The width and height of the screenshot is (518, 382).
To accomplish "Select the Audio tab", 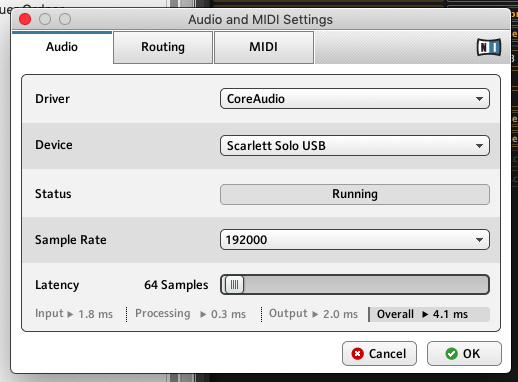I will point(62,47).
